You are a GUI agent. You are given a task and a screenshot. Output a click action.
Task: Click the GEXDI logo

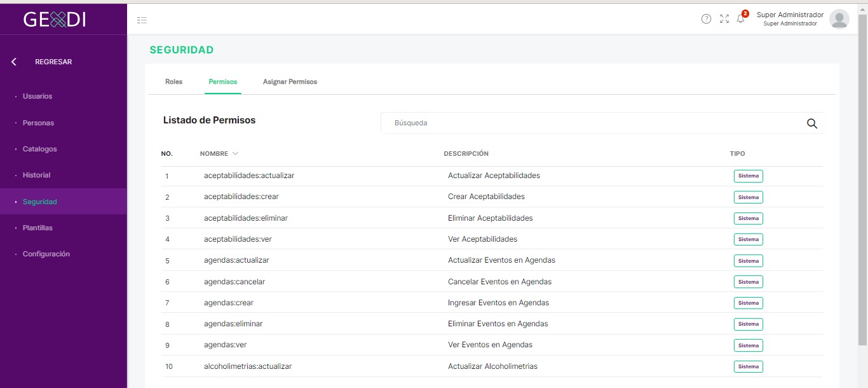pyautogui.click(x=55, y=20)
